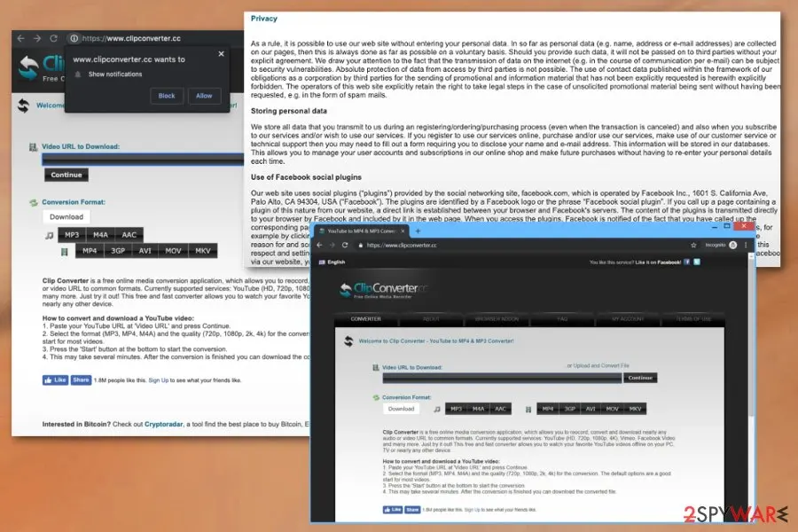798x532 pixels.
Task: Go back in front browser window
Action: (319, 245)
